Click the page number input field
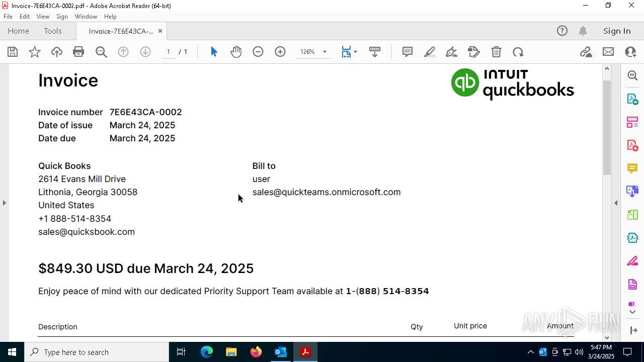This screenshot has width=644, height=362. click(169, 52)
